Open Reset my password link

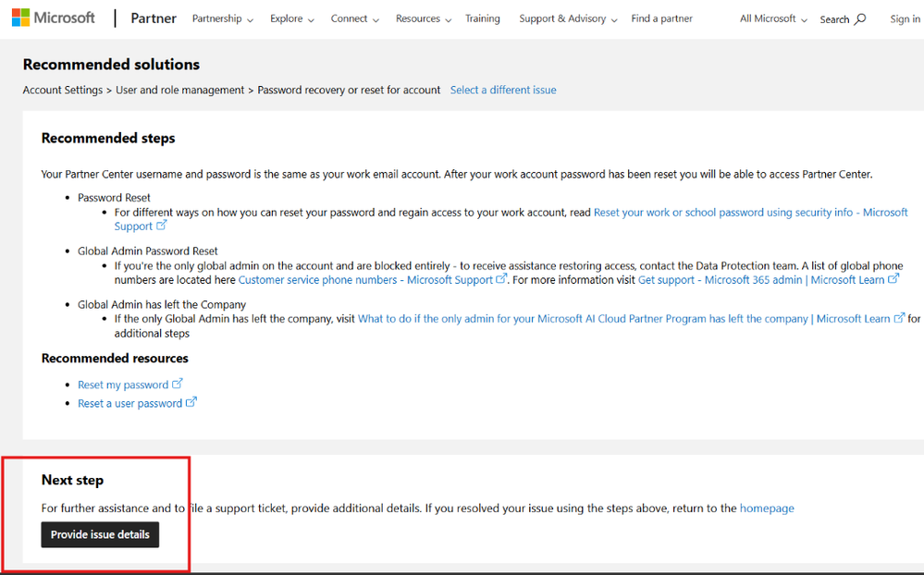[x=123, y=385]
